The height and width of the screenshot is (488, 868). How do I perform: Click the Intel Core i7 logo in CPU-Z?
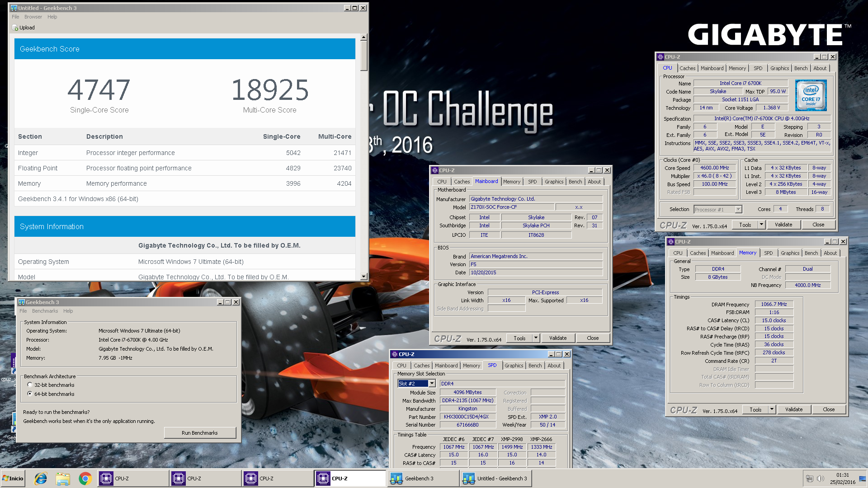pyautogui.click(x=811, y=95)
